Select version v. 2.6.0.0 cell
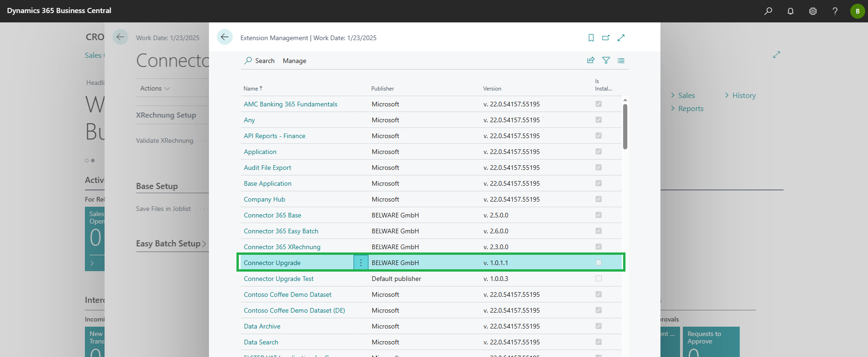 point(496,231)
